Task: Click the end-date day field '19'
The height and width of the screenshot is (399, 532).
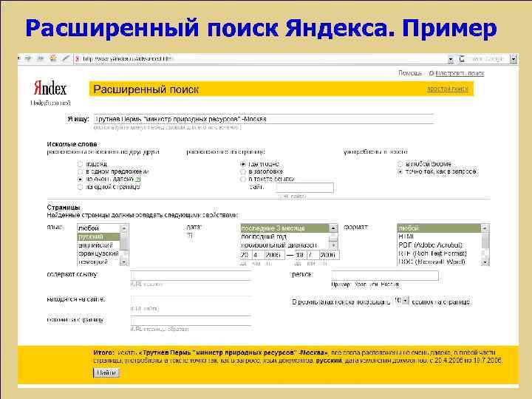Action: pyautogui.click(x=300, y=255)
